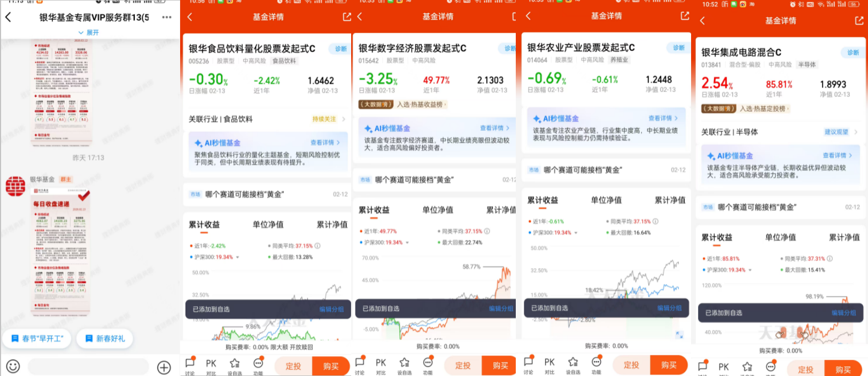Select 单位净值 tab on the 农业产业 fund page
The height and width of the screenshot is (376, 868).
(606, 200)
